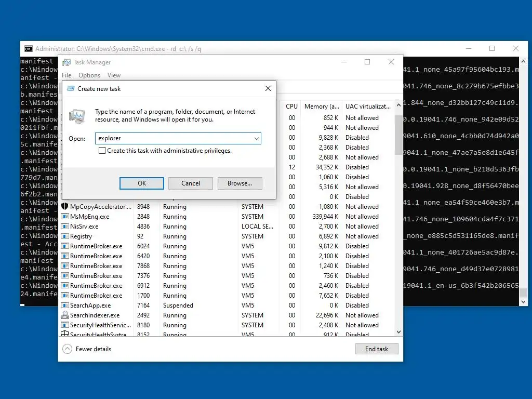The height and width of the screenshot is (399, 532).
Task: Click the LOCAL SE... user name cell
Action: click(x=257, y=227)
